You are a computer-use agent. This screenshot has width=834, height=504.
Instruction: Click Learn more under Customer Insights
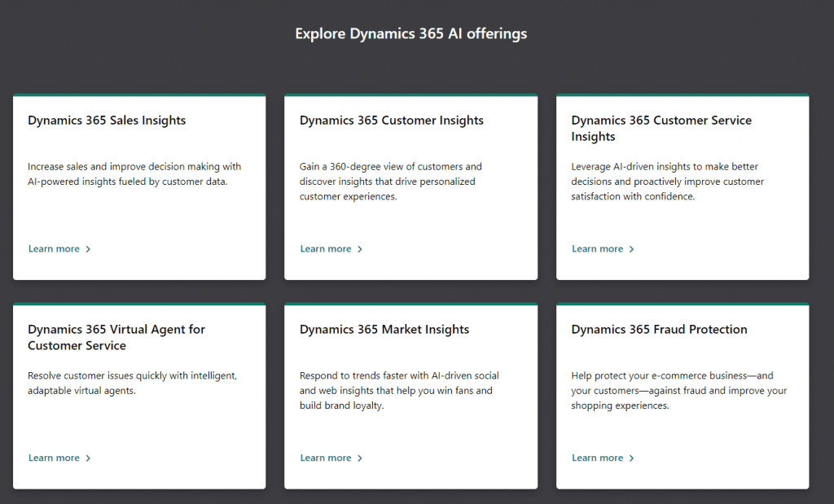(x=326, y=249)
